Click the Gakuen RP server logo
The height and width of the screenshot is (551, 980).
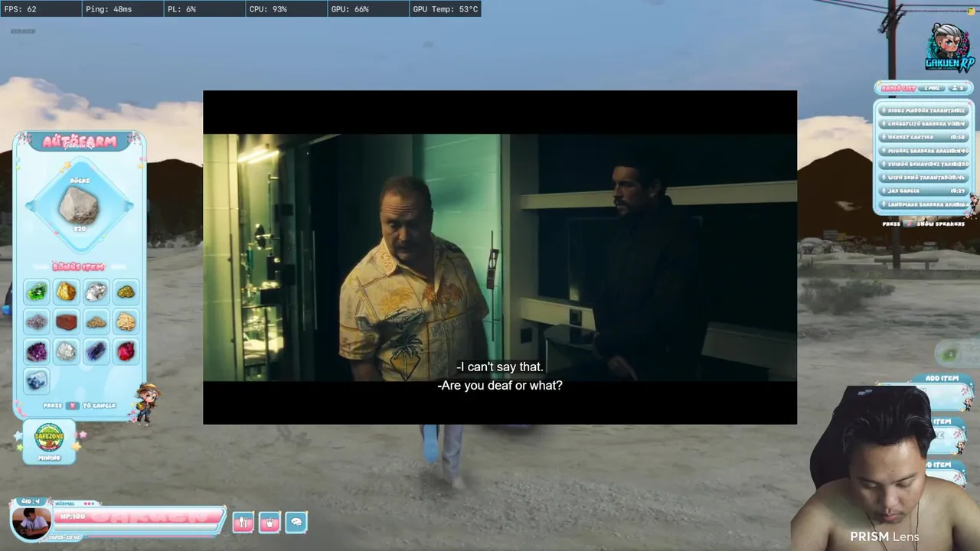949,47
